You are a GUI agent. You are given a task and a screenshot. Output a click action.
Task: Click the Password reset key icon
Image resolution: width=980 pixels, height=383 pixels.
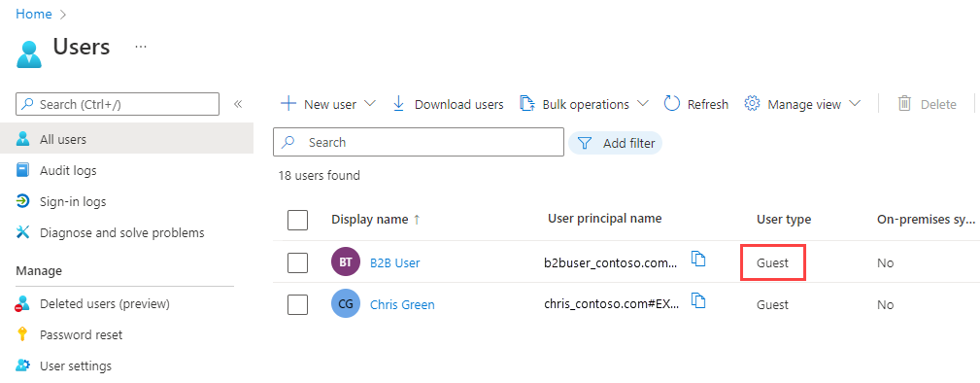pos(23,334)
